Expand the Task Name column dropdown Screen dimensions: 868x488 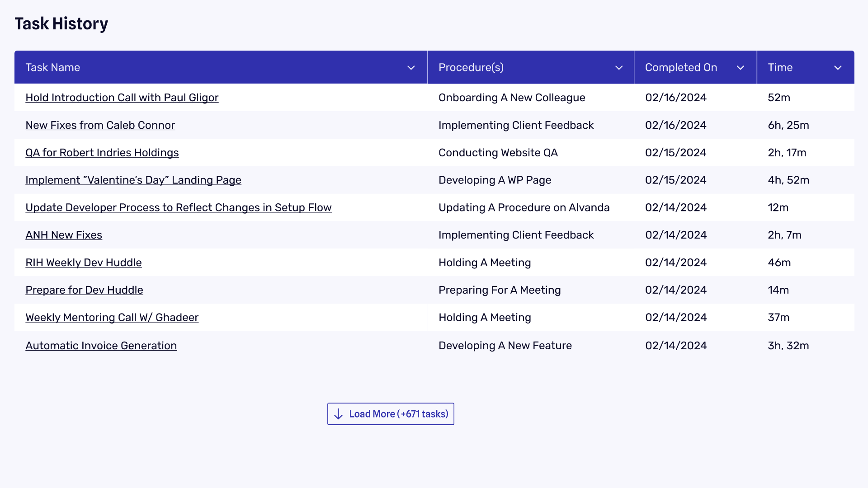(411, 67)
